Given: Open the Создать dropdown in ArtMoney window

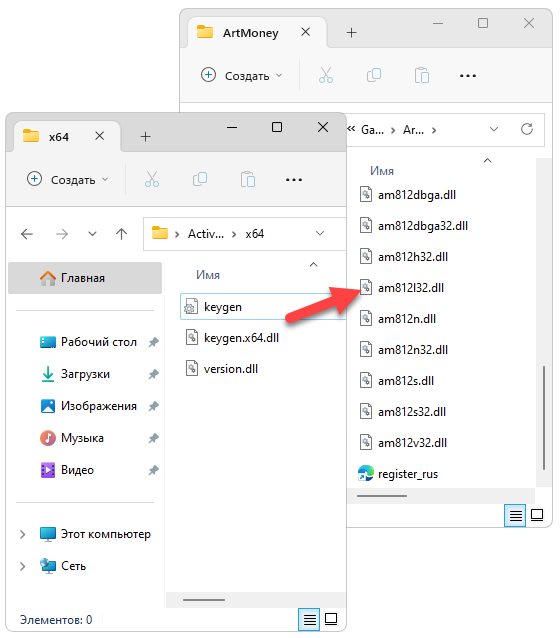Looking at the screenshot, I should pos(242,75).
